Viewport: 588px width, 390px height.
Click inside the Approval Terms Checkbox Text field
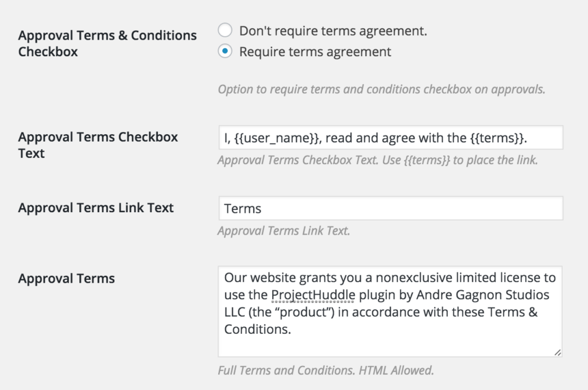pos(390,138)
